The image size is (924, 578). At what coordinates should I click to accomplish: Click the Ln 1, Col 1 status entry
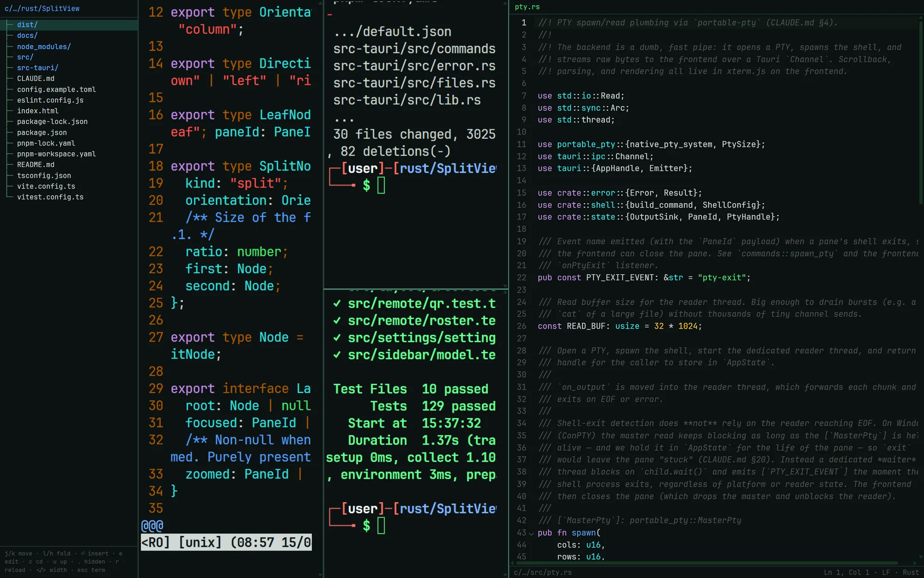click(846, 572)
